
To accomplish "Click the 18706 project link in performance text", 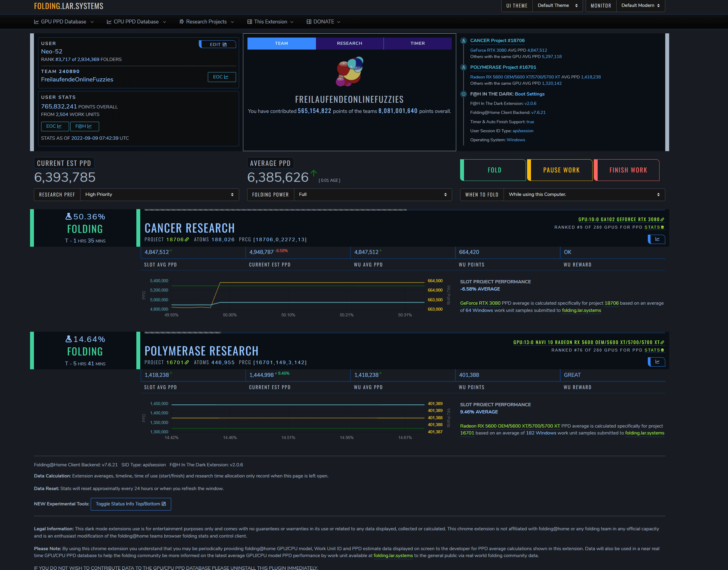I will [x=611, y=303].
